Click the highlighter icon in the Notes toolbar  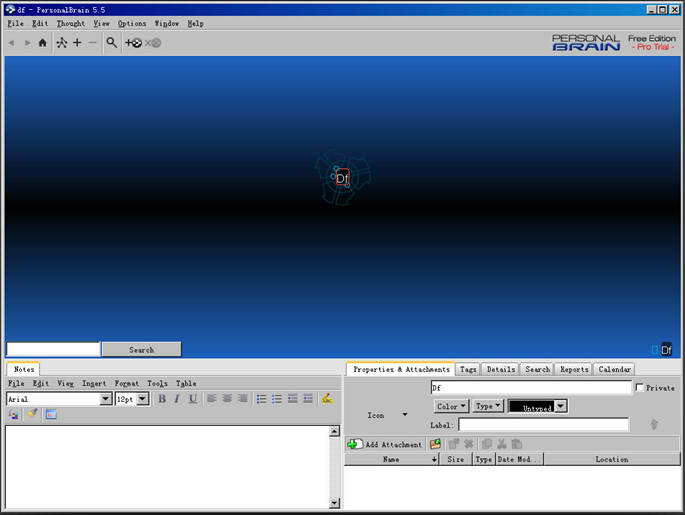pyautogui.click(x=327, y=399)
